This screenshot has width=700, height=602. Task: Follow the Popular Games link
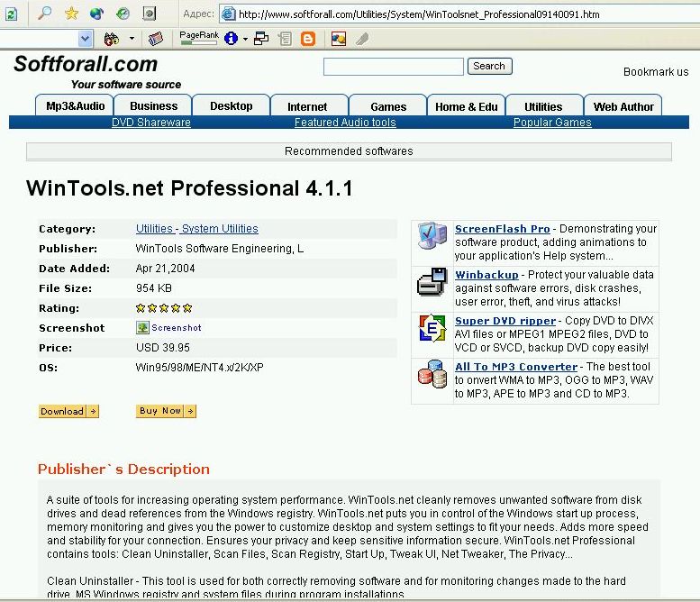[x=552, y=123]
